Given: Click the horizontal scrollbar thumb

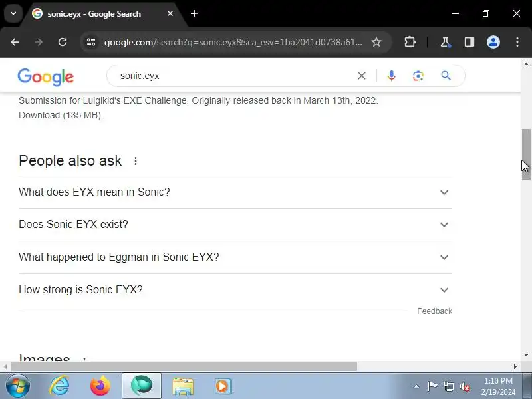Looking at the screenshot, I should (x=184, y=367).
